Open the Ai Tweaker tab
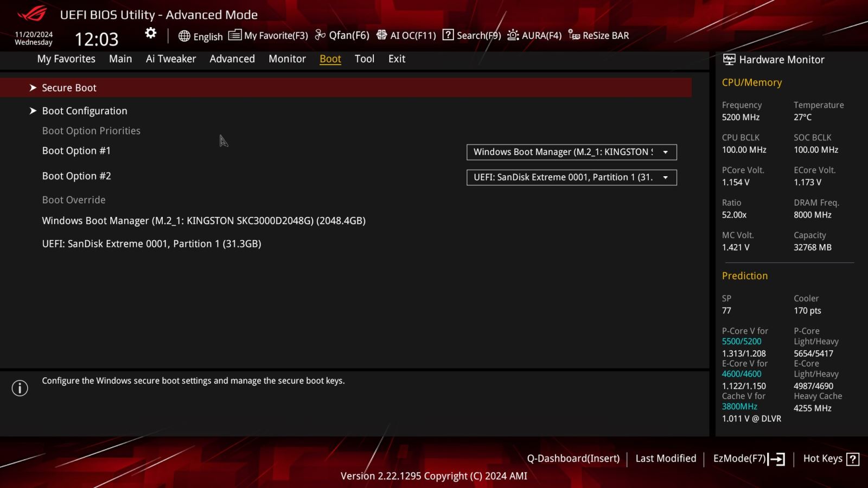 [x=171, y=59]
